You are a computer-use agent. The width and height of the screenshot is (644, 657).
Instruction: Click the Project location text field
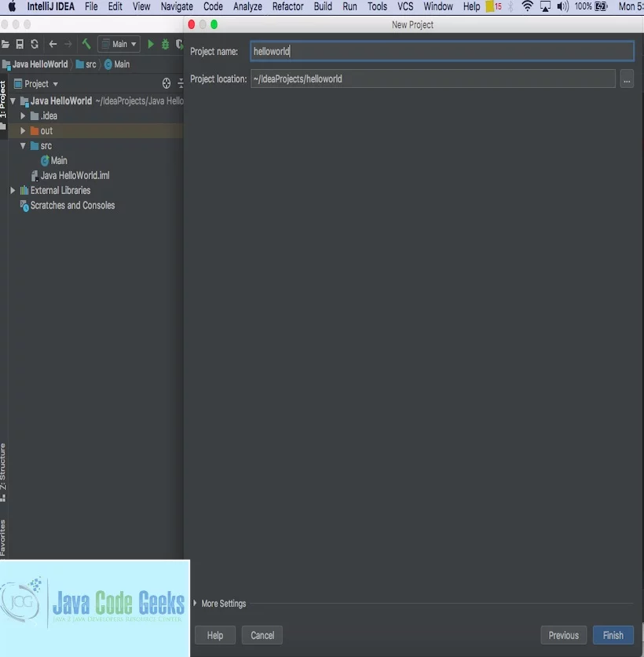(433, 78)
